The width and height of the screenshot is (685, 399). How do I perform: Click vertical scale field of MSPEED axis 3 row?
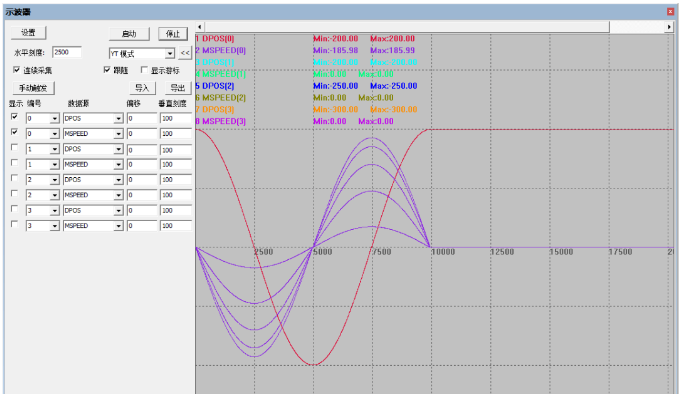pyautogui.click(x=176, y=226)
